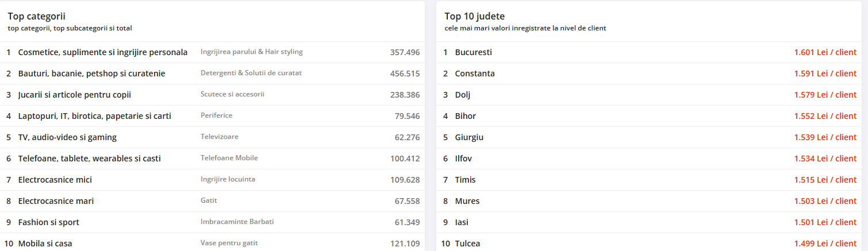Click the Top 10 judete panel title
Viewport: 868px width, 251px height.
[x=475, y=16]
